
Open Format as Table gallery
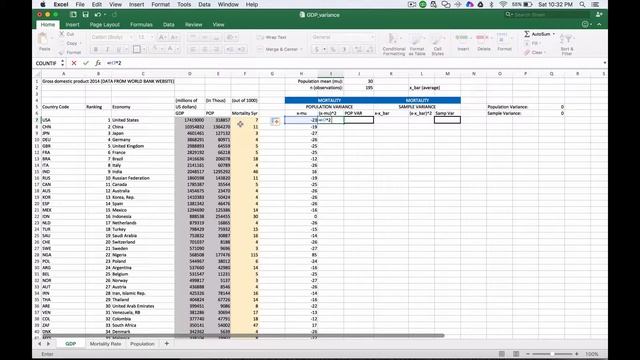(417, 44)
